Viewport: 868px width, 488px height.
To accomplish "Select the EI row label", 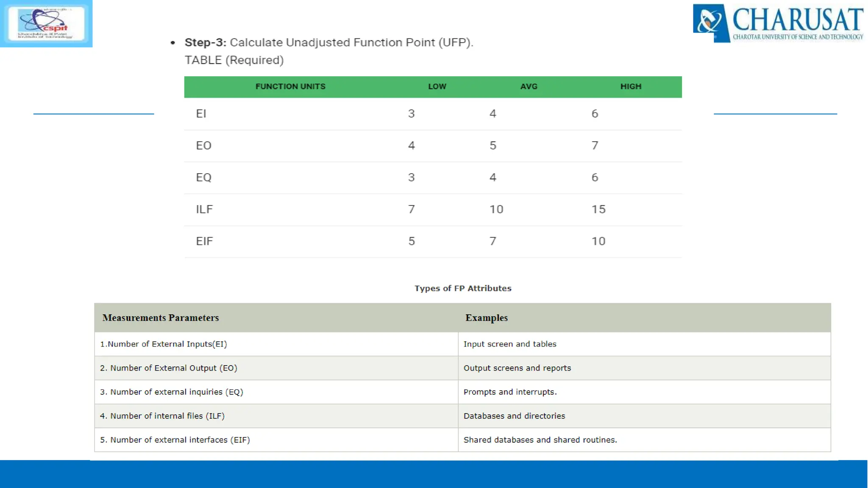I will point(201,114).
